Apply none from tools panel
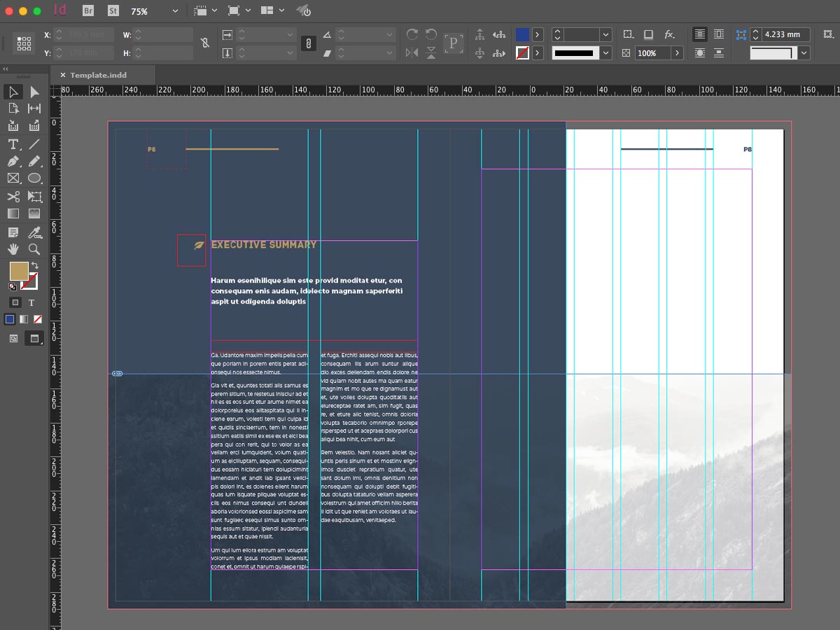840x630 pixels. 38,319
